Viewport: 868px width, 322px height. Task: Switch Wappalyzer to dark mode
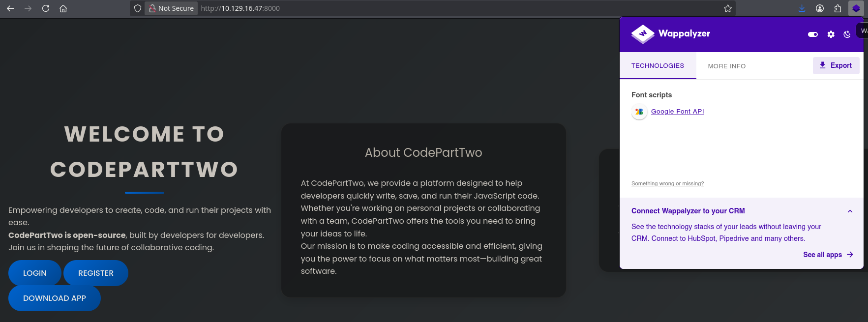click(847, 34)
